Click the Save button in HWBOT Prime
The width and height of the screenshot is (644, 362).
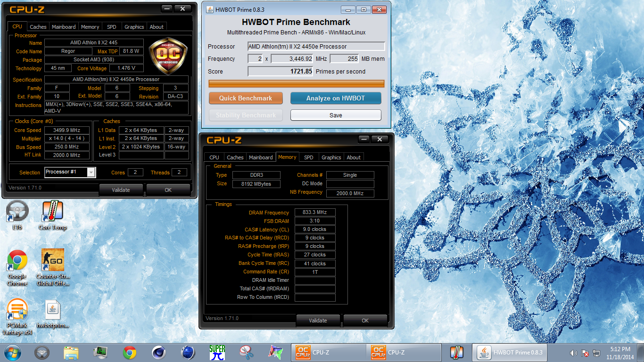(x=336, y=115)
